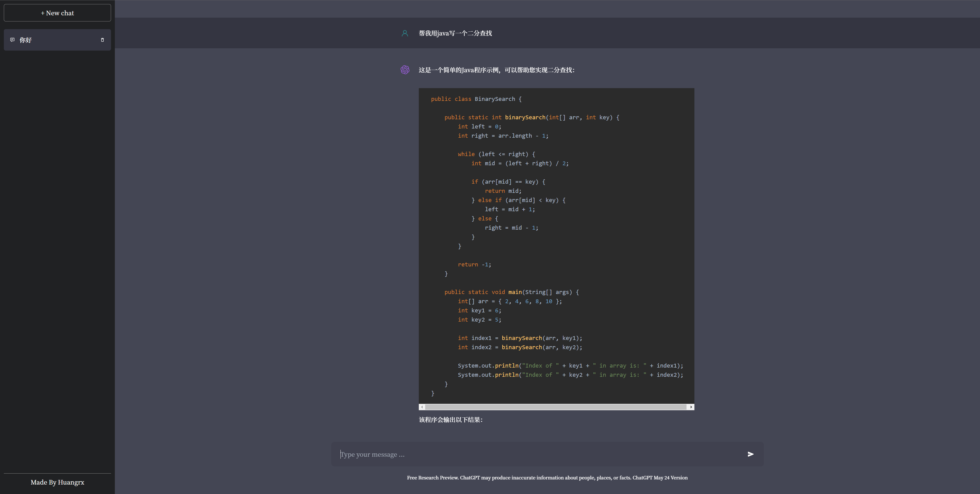
Task: Click the 'left = mid + 1;' line
Action: (510, 209)
